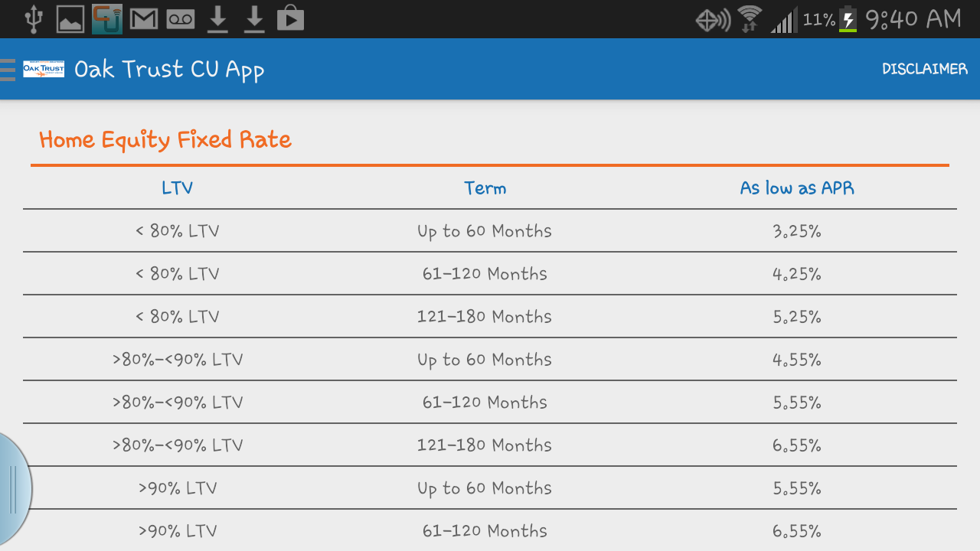Tap the 5.25% APR value
Screen dimensions: 980x551
click(x=797, y=317)
